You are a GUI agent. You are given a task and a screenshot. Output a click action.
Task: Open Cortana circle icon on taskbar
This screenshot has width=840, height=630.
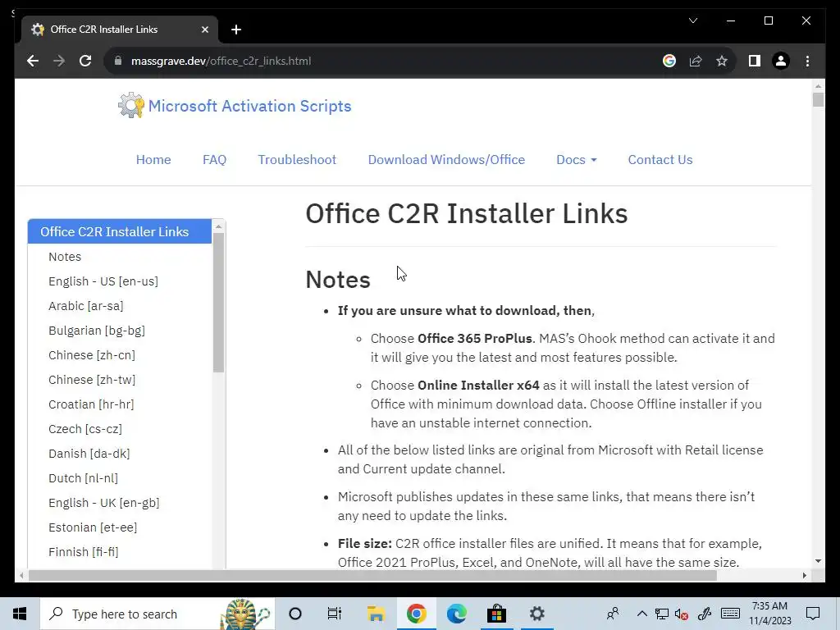[295, 614]
